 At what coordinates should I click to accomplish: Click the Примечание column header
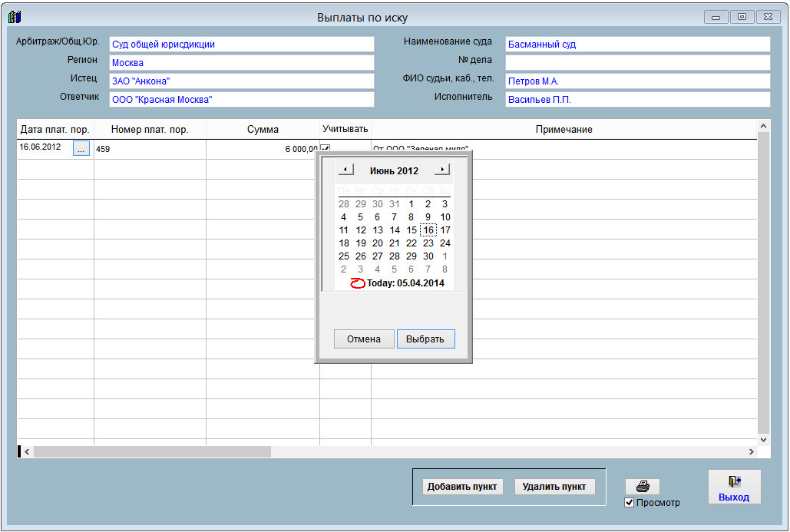point(564,130)
